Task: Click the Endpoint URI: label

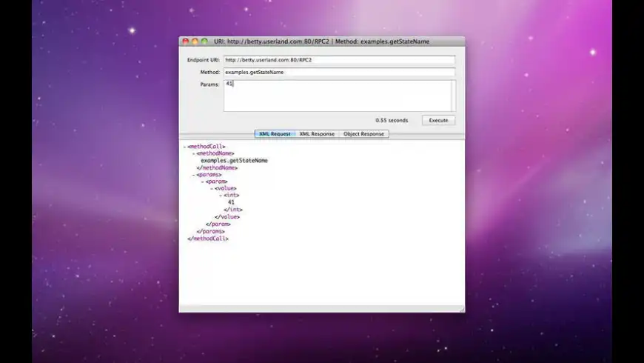Action: point(204,60)
